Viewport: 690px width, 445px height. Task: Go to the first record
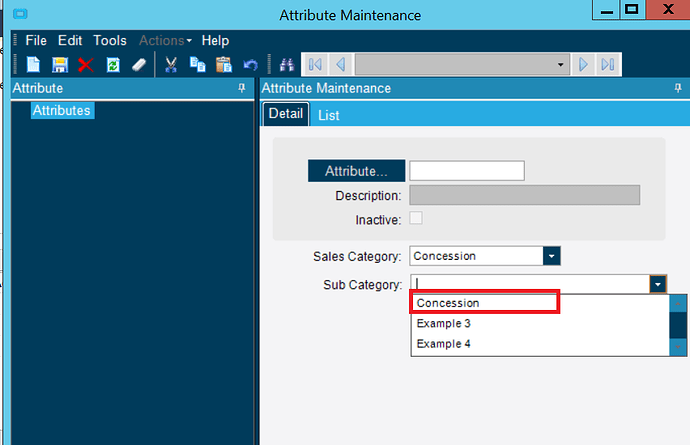pyautogui.click(x=315, y=65)
